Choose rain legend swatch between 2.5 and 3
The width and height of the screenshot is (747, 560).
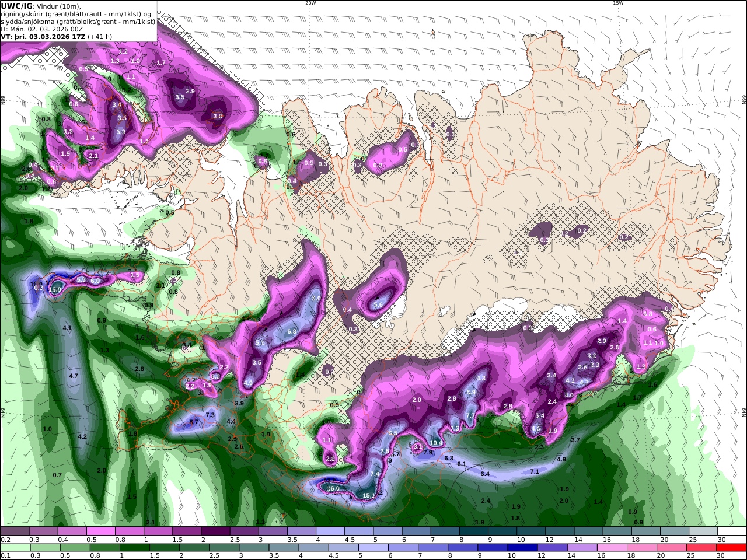[x=223, y=547]
